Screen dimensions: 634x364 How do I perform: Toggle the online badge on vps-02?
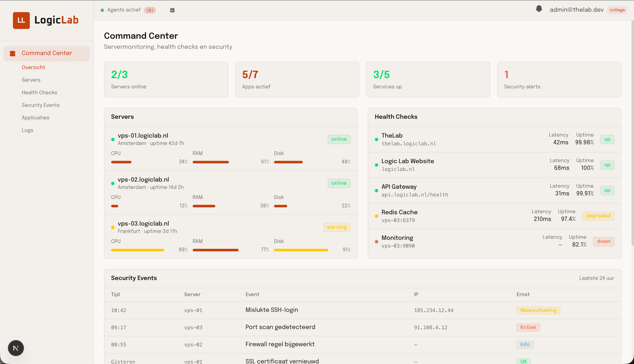click(339, 183)
